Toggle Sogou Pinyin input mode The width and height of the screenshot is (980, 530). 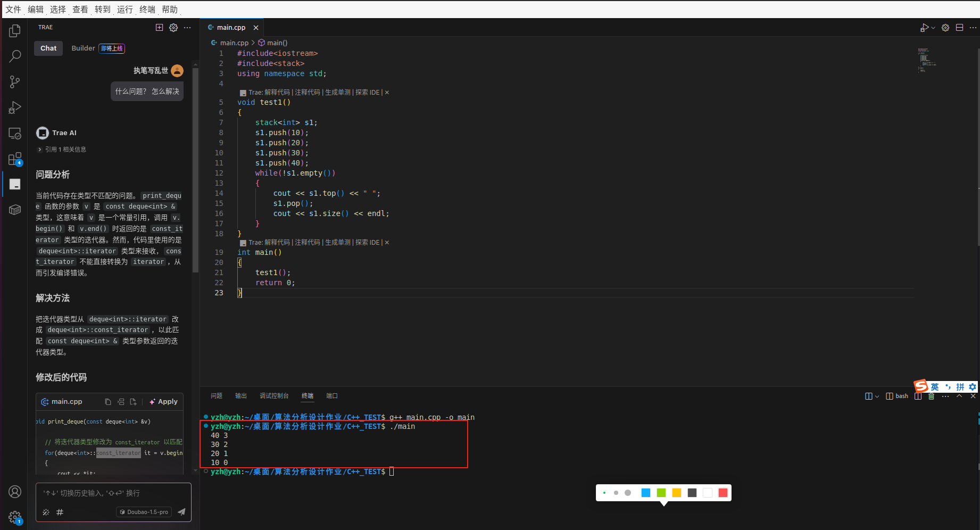pos(960,387)
